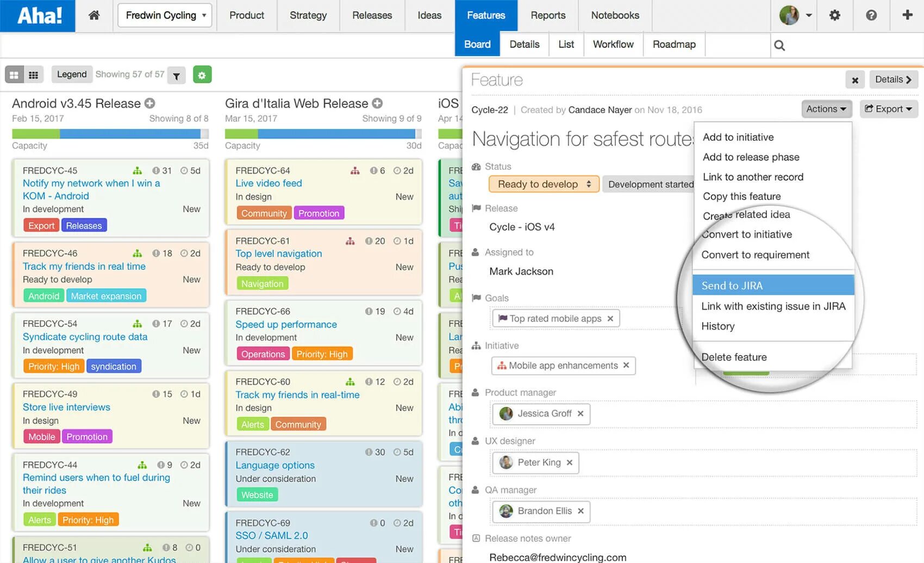Switch to compact grid board view

click(x=33, y=75)
